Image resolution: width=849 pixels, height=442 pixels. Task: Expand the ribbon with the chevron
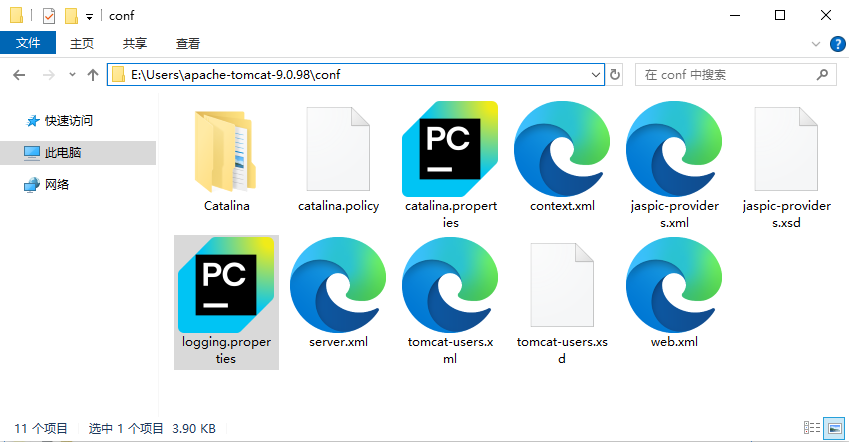tap(815, 44)
